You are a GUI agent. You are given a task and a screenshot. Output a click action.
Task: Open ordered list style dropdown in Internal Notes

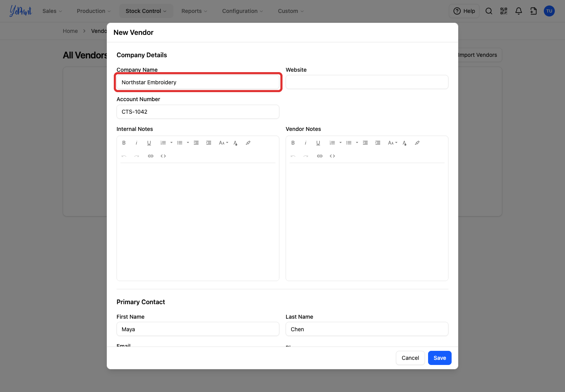pos(171,143)
